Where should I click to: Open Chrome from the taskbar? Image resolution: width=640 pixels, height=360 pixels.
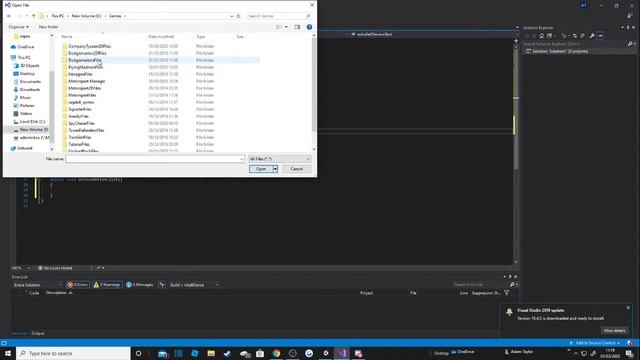point(276,353)
